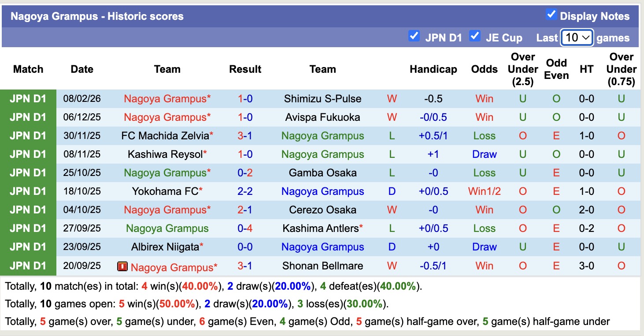
Task: Open the JPN D1 badge on the Kashiwa Reysol row
Action: [x=28, y=154]
